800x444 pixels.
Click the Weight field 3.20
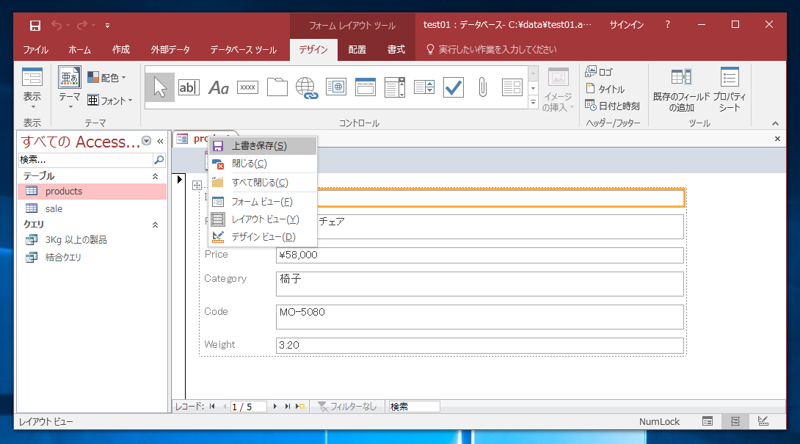click(x=480, y=346)
